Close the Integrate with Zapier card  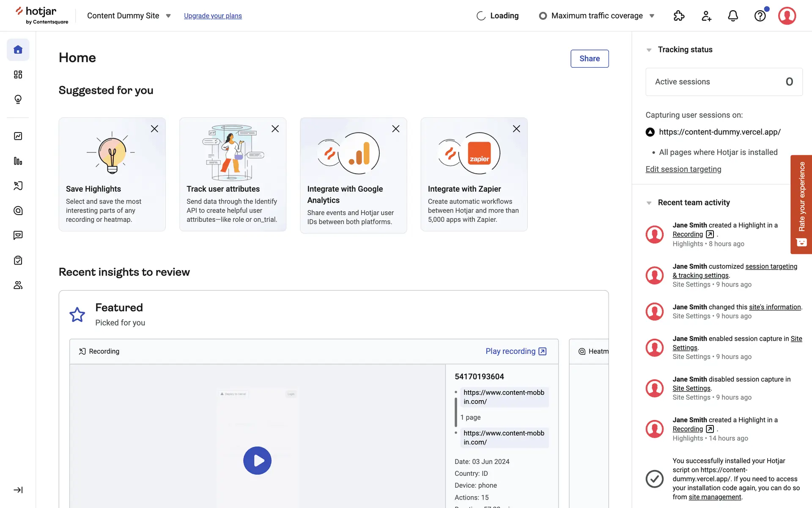(x=516, y=129)
